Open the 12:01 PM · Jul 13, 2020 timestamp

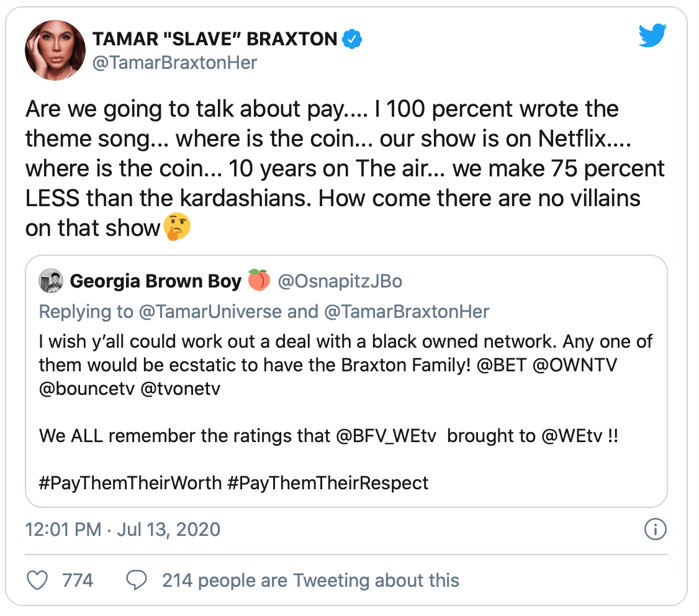click(x=123, y=530)
